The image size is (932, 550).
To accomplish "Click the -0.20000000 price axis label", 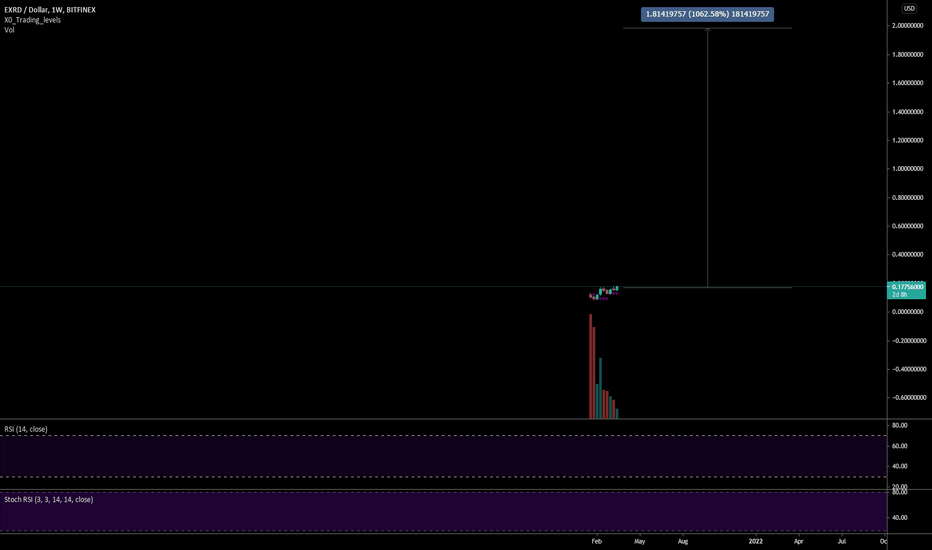I will [908, 341].
